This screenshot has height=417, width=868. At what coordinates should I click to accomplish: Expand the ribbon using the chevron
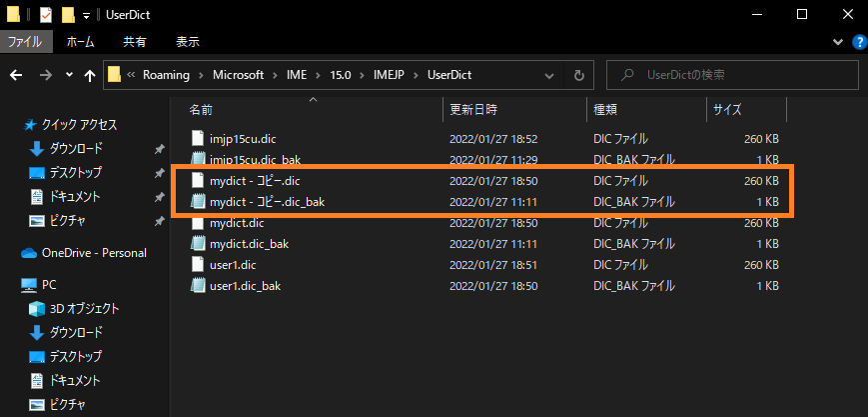click(x=838, y=42)
